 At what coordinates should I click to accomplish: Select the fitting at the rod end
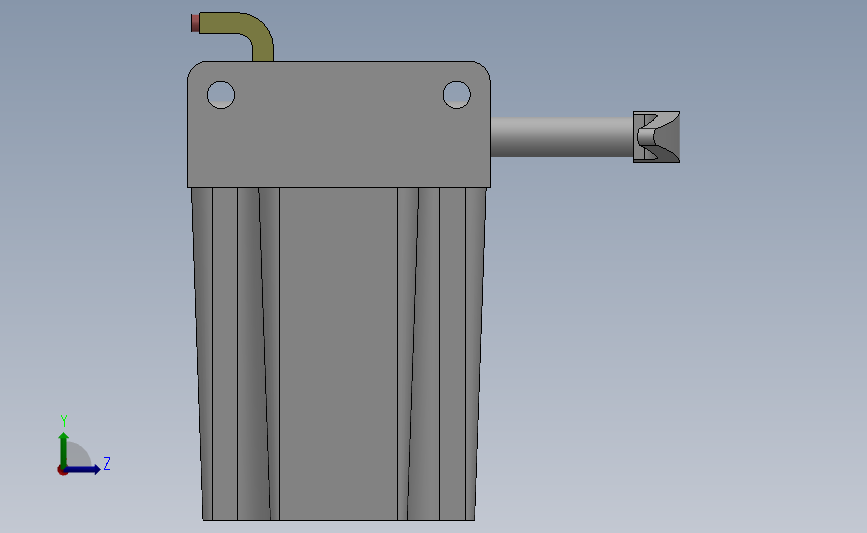tap(656, 137)
